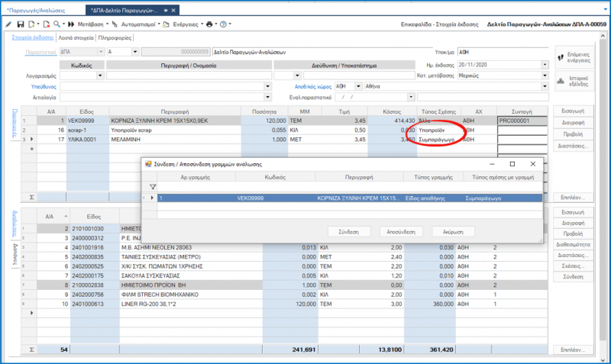The height and width of the screenshot is (364, 611).
Task: Click the upper grid Διαγραφή button
Action: [x=573, y=123]
